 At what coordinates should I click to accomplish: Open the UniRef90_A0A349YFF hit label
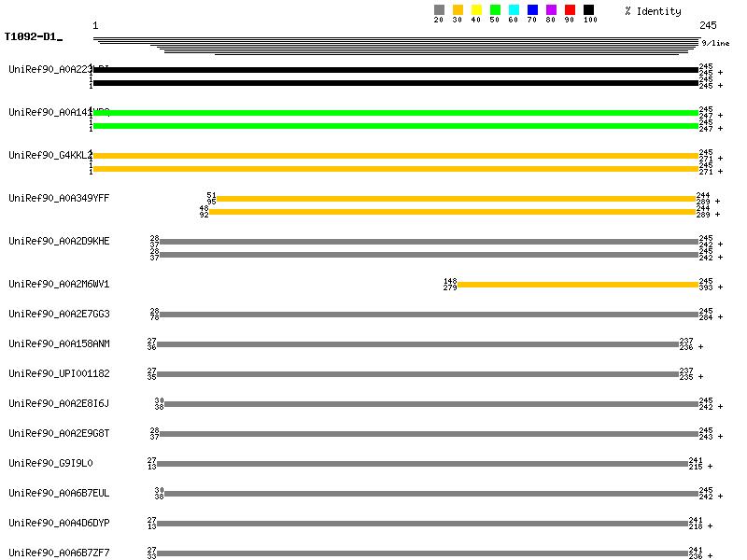click(x=59, y=198)
